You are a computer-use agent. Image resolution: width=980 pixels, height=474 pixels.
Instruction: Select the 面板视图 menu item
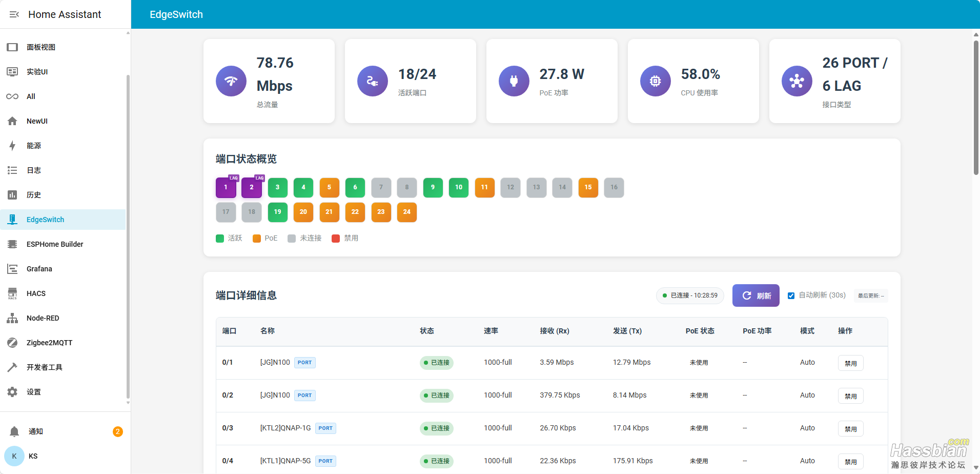click(x=63, y=47)
